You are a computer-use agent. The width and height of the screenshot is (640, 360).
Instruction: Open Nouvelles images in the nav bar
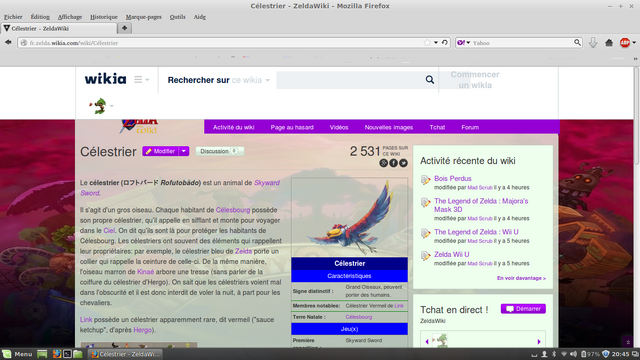[389, 127]
